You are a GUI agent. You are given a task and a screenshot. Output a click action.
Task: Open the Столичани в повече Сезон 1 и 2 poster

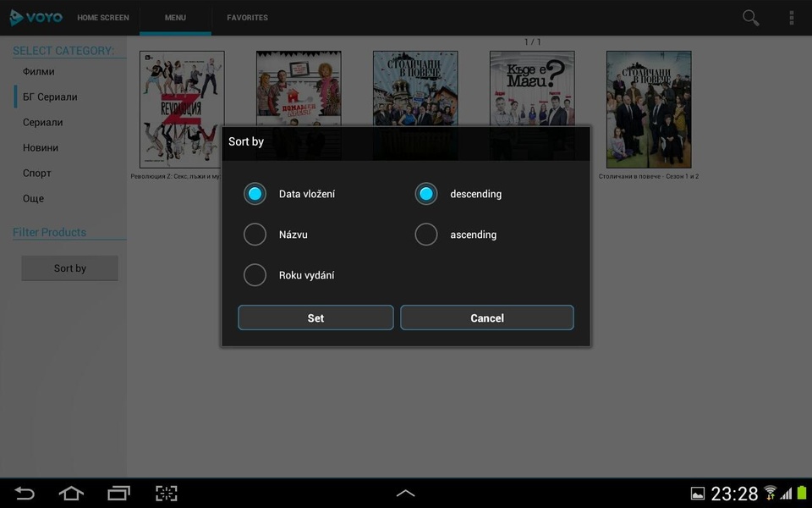coord(649,109)
